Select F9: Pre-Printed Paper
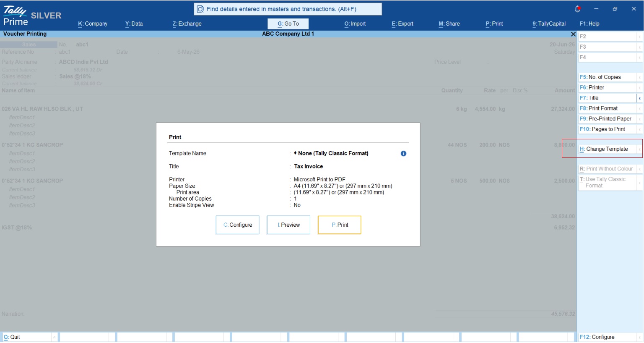 point(608,119)
